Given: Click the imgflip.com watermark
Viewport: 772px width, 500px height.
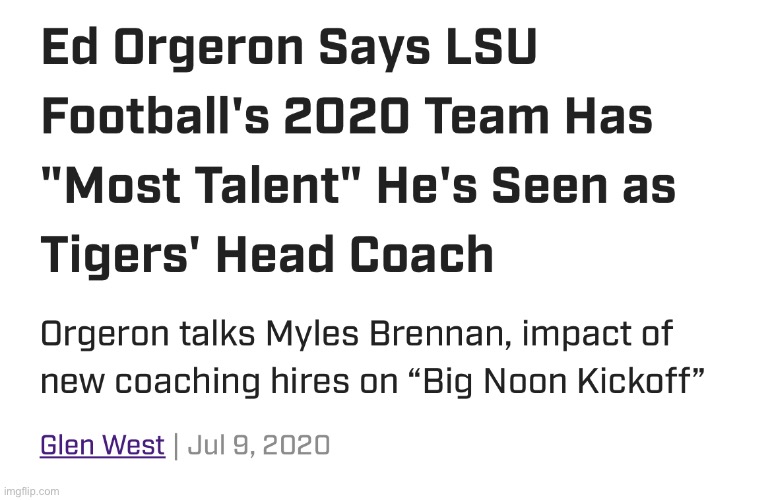Looking at the screenshot, I should (31, 491).
